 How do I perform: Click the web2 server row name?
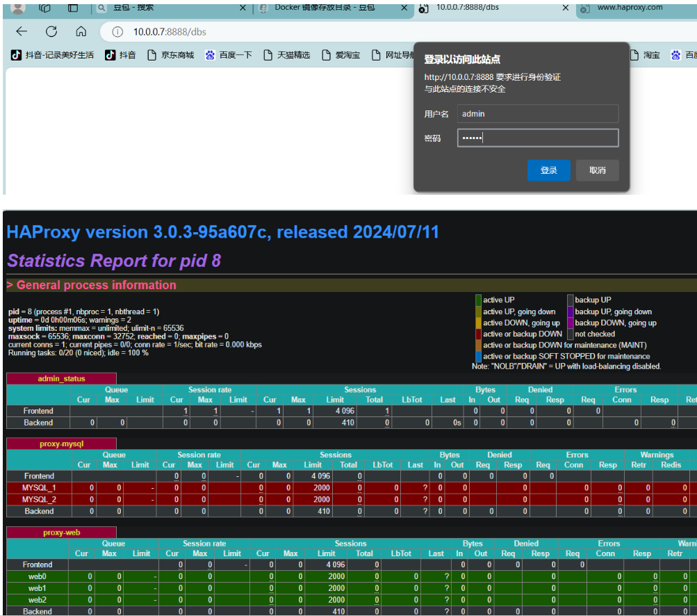click(38, 600)
